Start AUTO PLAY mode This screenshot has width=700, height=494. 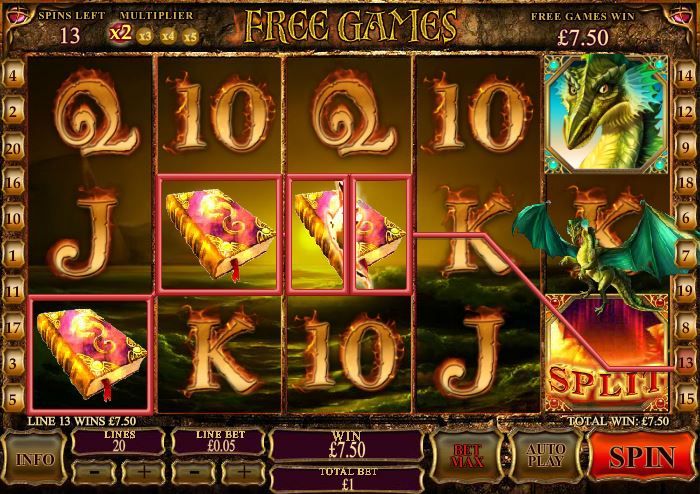[x=546, y=457]
